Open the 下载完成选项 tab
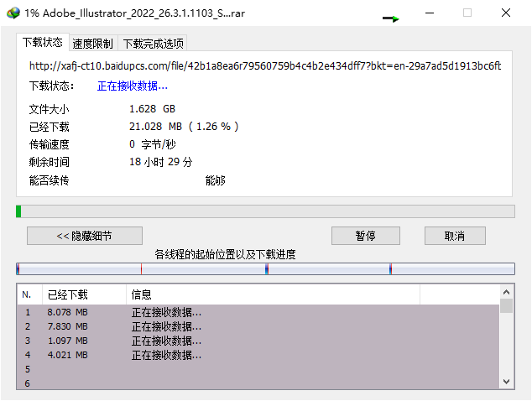 click(153, 44)
